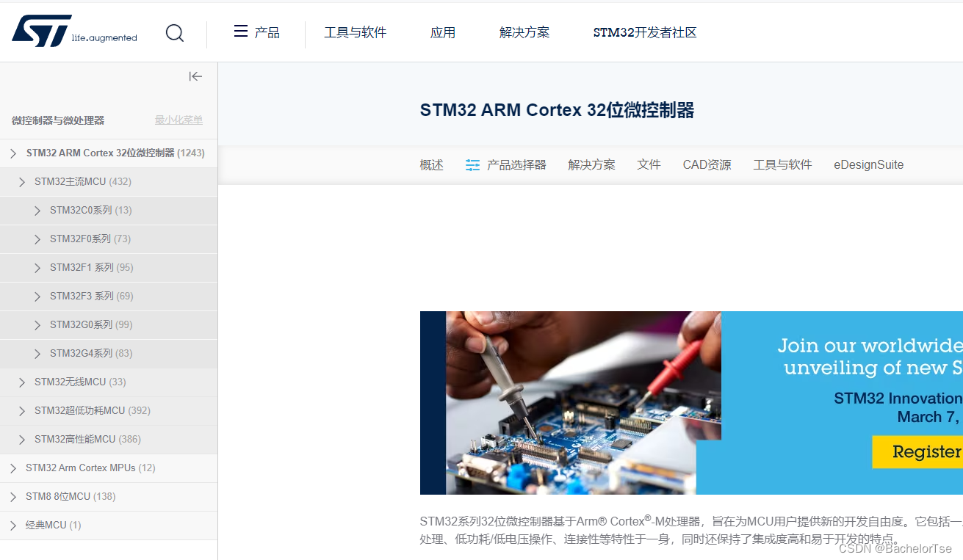Expand chevron beside STM32 ARM Cortex 32位微控制器

click(x=13, y=153)
